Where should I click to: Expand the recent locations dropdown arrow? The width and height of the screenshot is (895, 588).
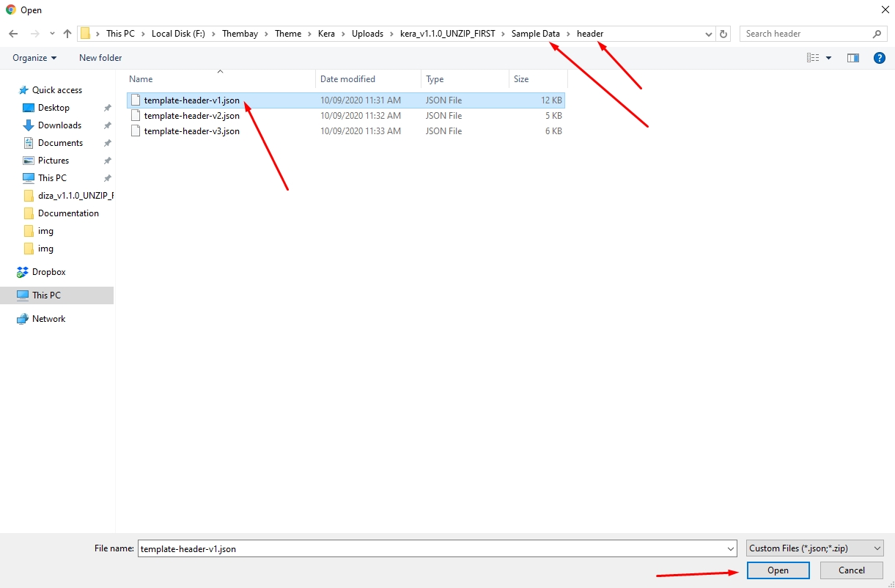pos(51,34)
